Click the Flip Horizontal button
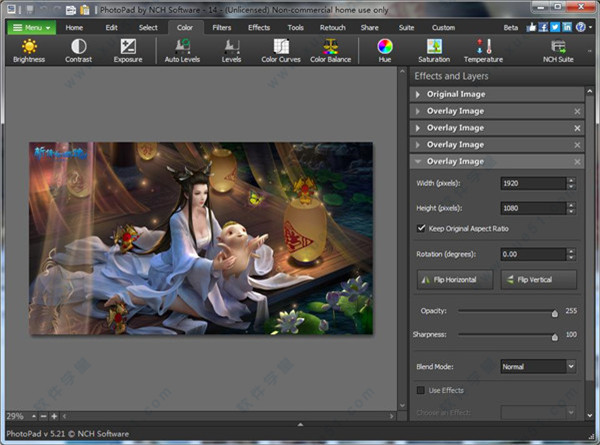 tap(455, 280)
